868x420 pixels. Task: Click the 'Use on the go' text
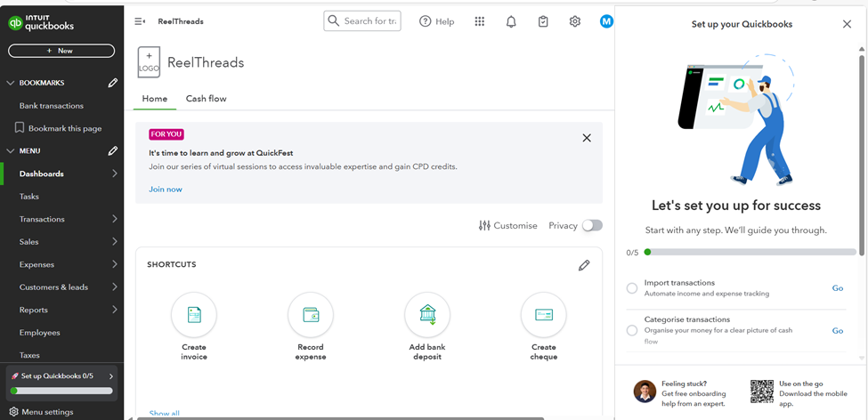[800, 384]
